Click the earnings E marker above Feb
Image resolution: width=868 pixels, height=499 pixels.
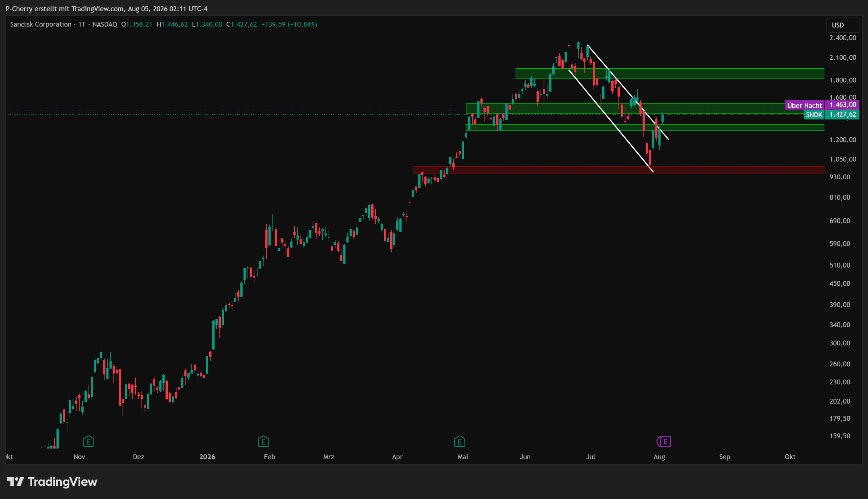click(x=263, y=441)
